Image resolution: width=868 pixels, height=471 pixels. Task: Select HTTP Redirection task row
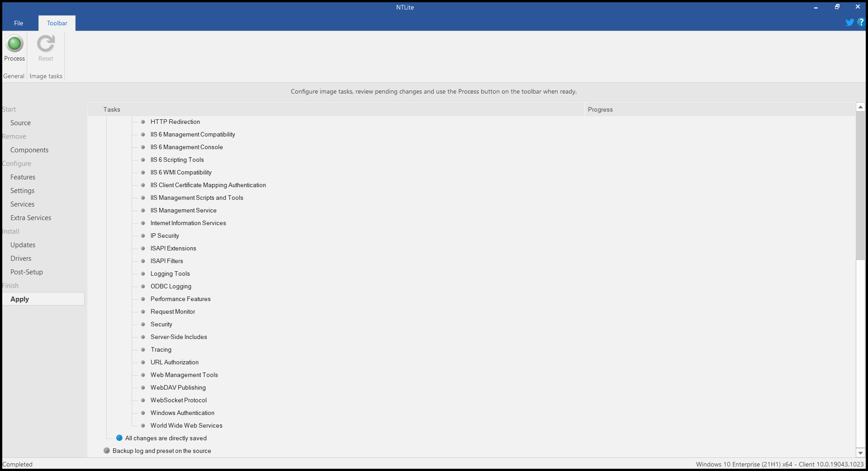point(175,122)
